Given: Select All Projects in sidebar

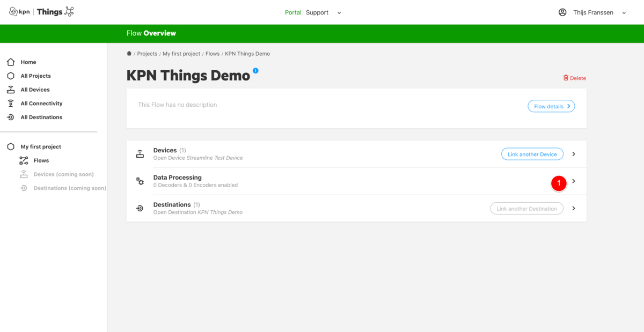Looking at the screenshot, I should 36,76.
